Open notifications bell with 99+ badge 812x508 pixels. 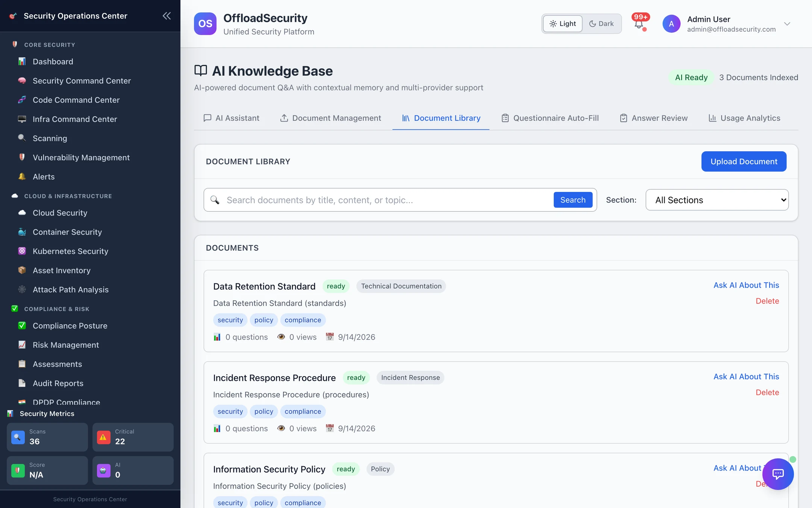(639, 23)
